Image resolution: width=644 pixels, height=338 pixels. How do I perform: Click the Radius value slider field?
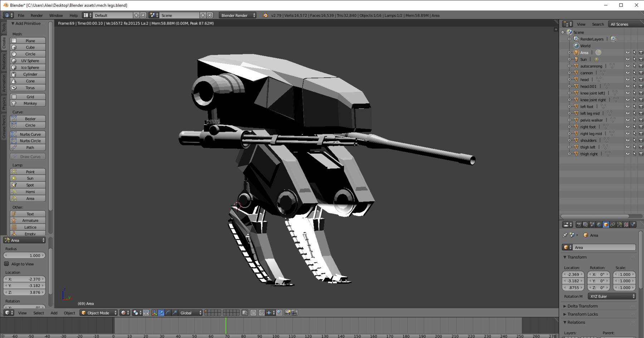(24, 255)
